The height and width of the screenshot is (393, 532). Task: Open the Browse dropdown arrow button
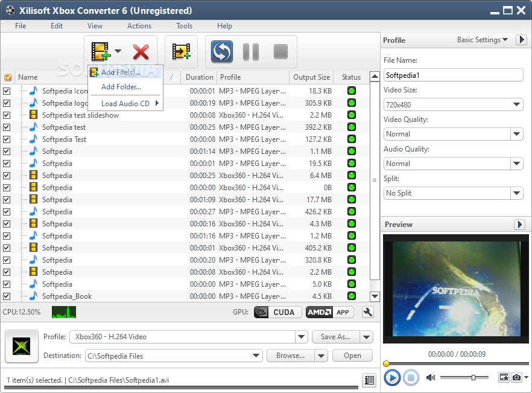pyautogui.click(x=321, y=356)
